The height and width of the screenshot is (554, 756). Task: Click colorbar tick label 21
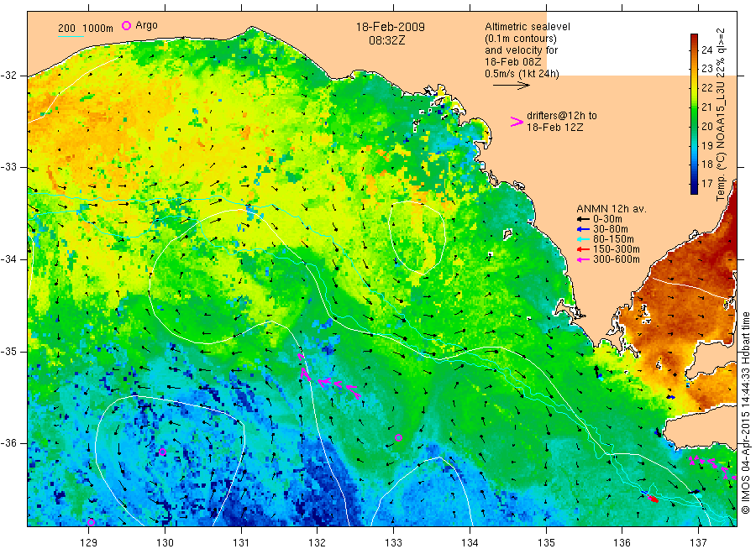[x=706, y=107]
